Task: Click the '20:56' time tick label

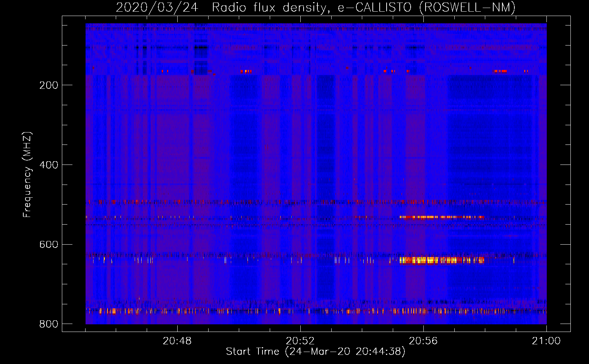Action: (423, 341)
